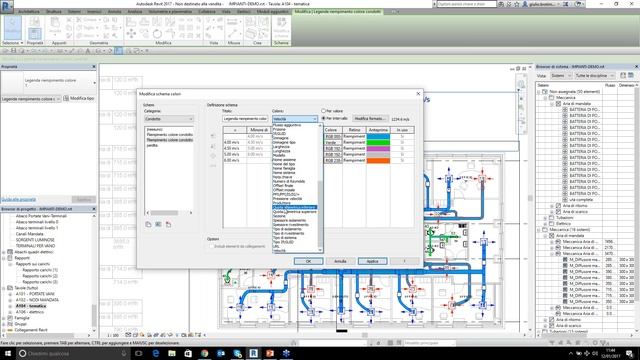Click the Save icon in quick access toolbar

pos(13,51)
